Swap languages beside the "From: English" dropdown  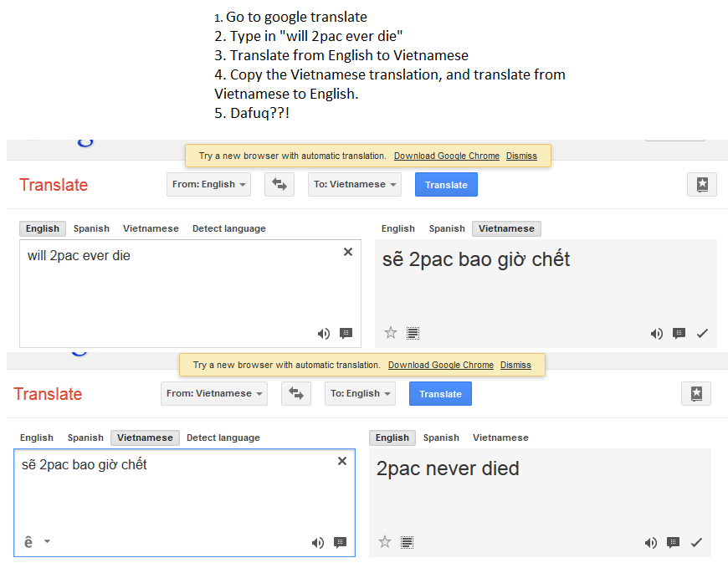click(x=279, y=185)
